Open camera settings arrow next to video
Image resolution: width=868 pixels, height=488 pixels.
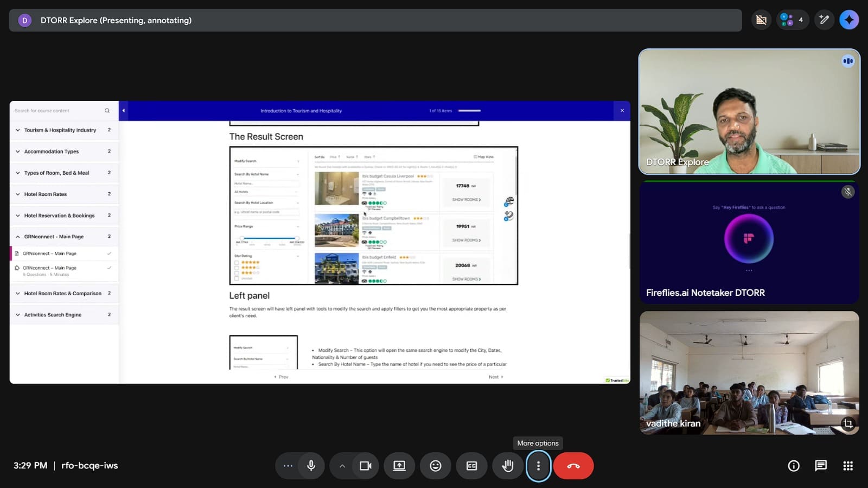[x=342, y=466]
